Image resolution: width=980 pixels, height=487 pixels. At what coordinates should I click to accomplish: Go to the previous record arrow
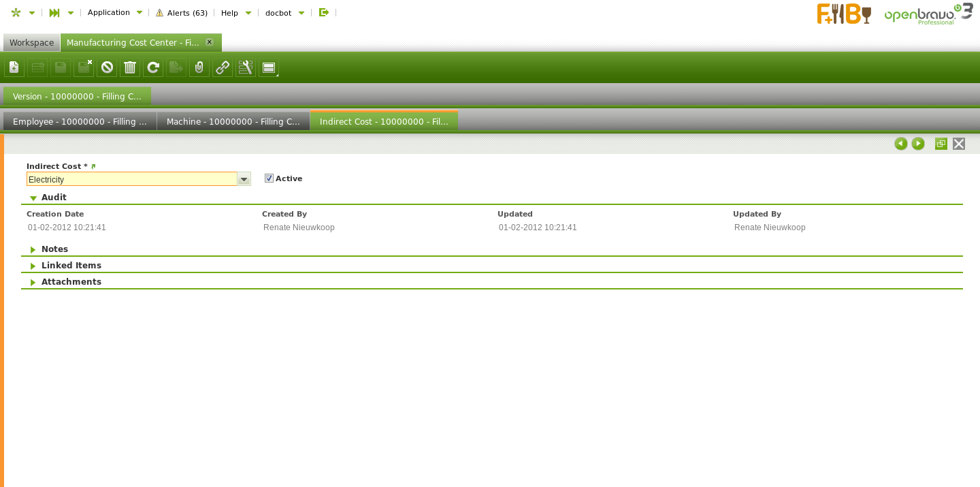pyautogui.click(x=900, y=144)
